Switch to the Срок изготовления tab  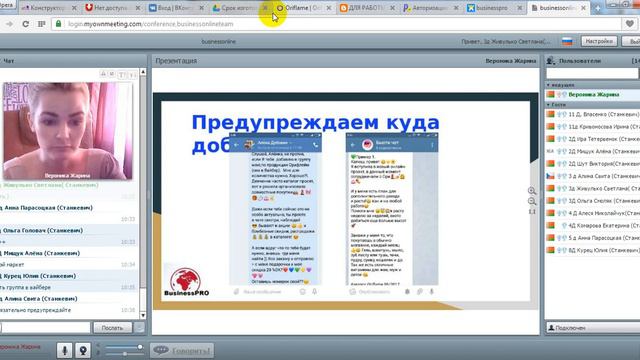click(x=239, y=8)
